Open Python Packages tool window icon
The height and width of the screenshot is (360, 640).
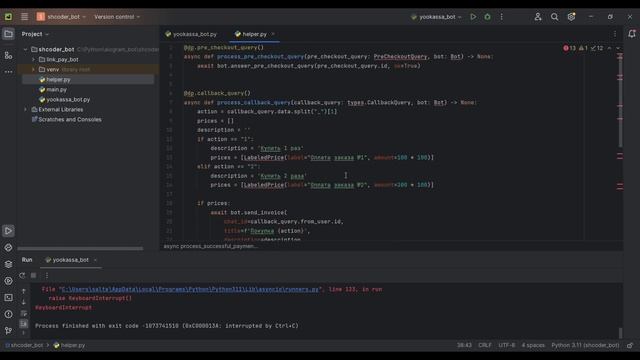click(8, 248)
